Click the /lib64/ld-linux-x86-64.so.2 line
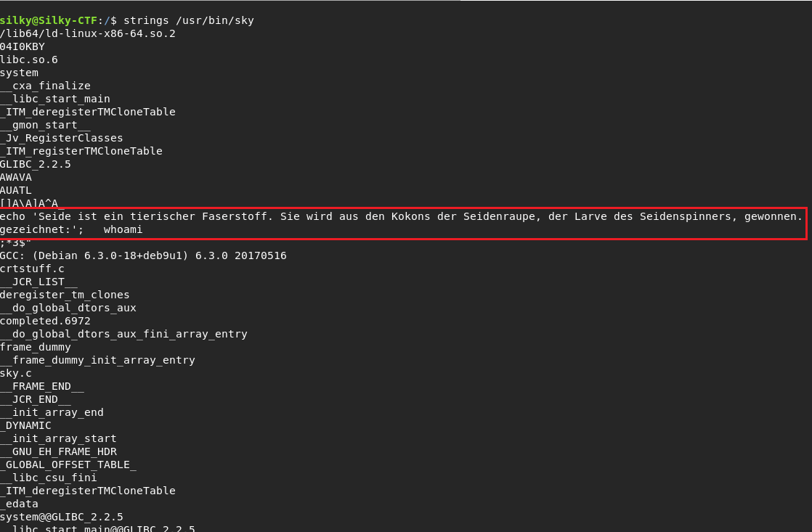 point(87,33)
